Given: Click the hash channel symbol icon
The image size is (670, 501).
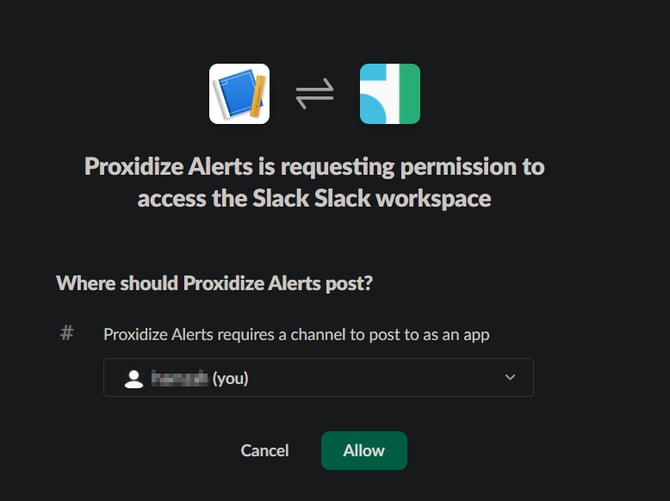Looking at the screenshot, I should click(x=67, y=333).
